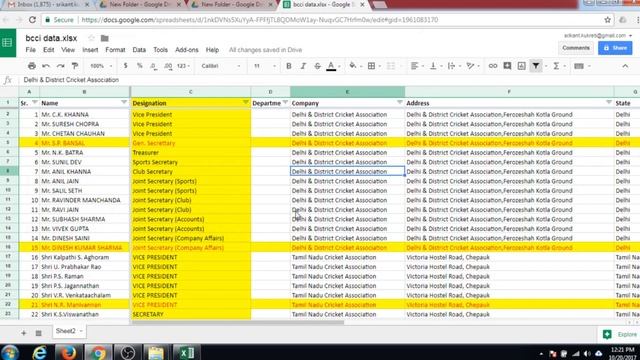Open filter dropdown on Designation column
This screenshot has width=640, height=360.
point(245,102)
